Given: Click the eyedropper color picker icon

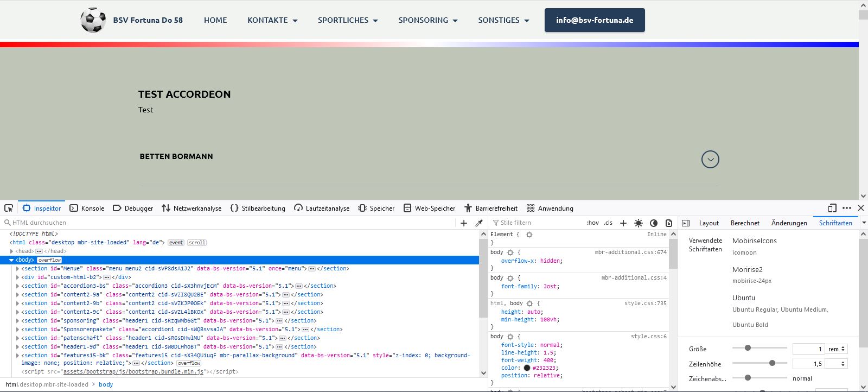Looking at the screenshot, I should click(479, 223).
